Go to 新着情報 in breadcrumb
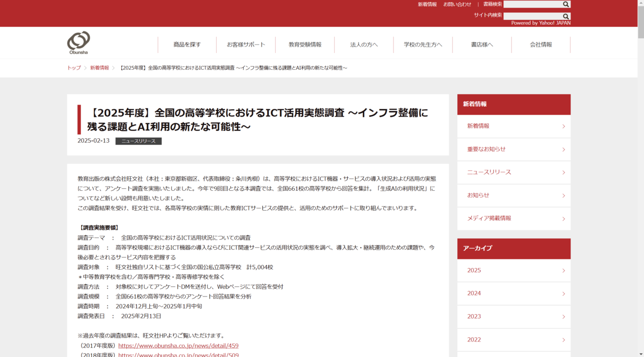 pyautogui.click(x=99, y=68)
